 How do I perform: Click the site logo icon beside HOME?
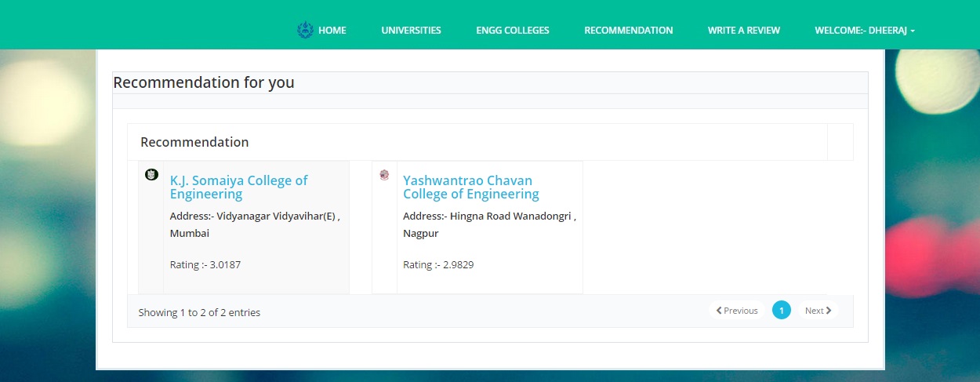(x=305, y=30)
